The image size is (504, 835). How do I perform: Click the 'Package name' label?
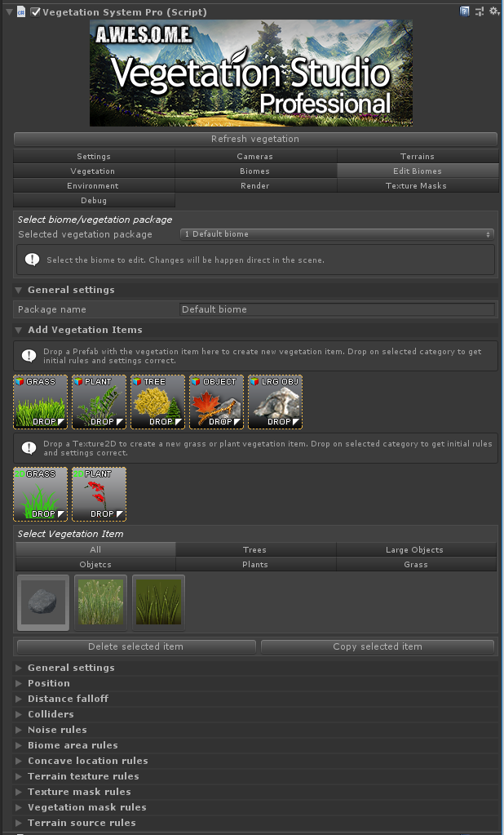tap(52, 309)
